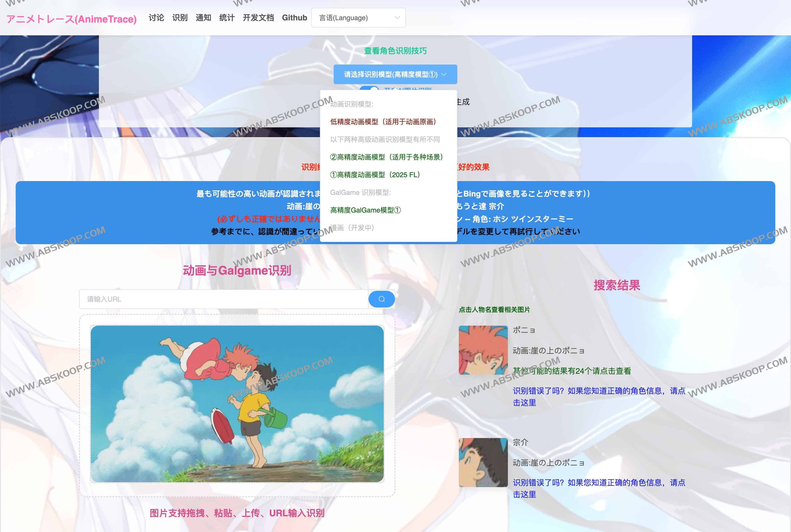This screenshot has height=532, width=791.
Task: Click the Ponyo character thumbnail
Action: pos(483,349)
